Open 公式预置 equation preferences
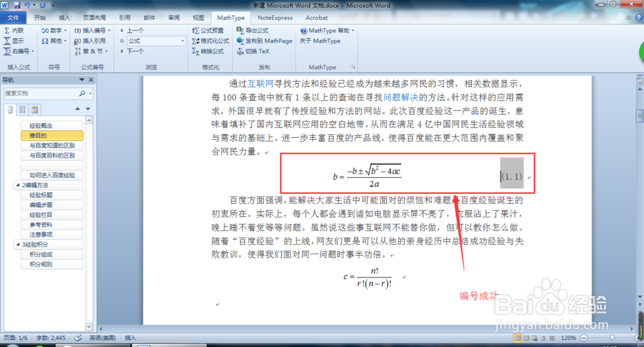Viewport: 644px width, 347px height. tap(208, 30)
